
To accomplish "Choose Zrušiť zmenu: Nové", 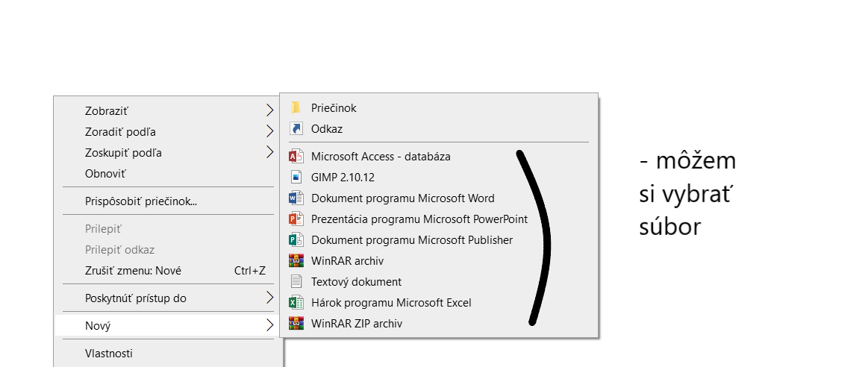I will pyautogui.click(x=168, y=271).
